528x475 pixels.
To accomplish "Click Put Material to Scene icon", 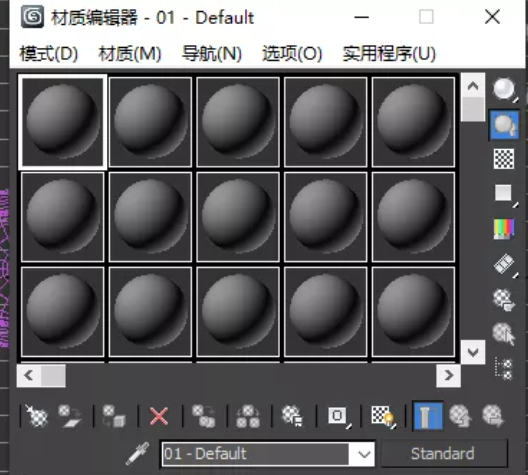I will [x=70, y=416].
